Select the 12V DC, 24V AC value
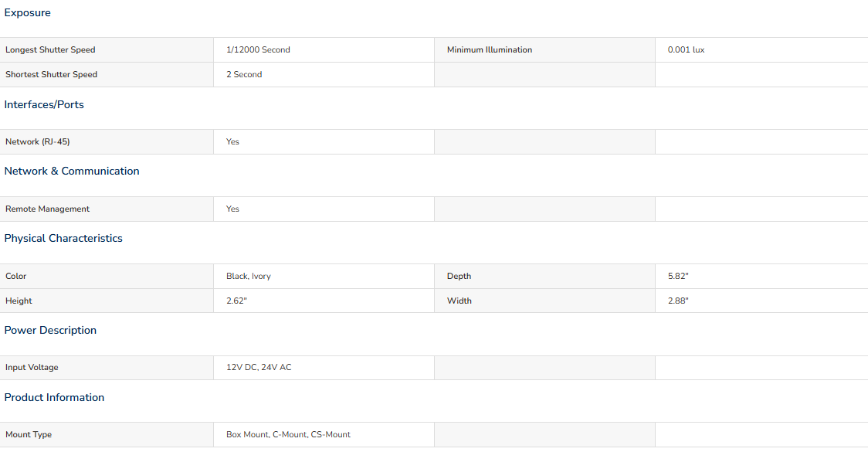Viewport: 868px width, 452px height. tap(259, 367)
